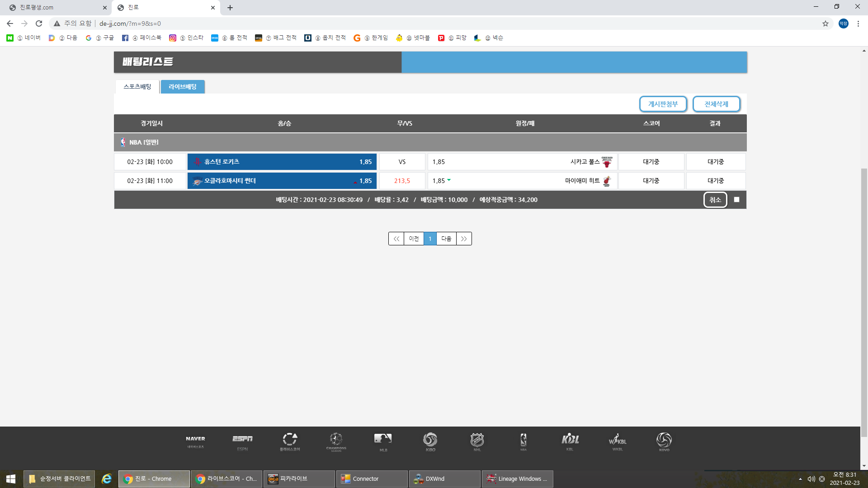Open Internet Explorer from the taskbar

[x=107, y=479]
